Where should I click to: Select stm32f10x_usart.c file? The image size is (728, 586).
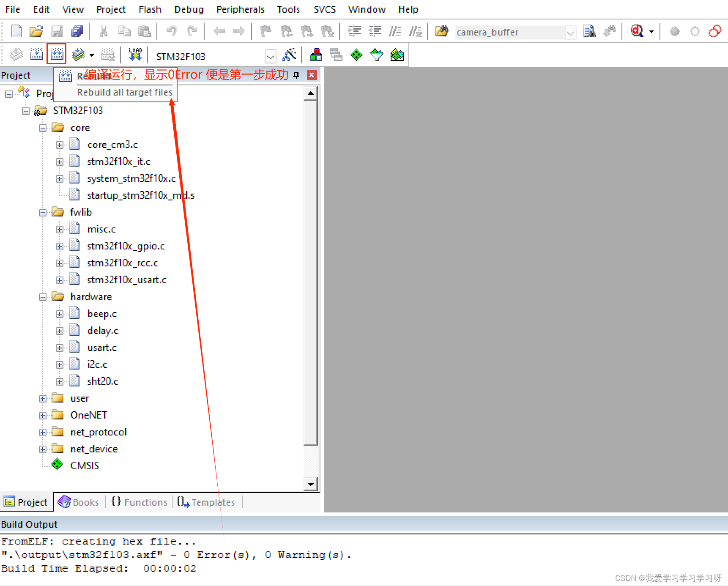pos(126,280)
